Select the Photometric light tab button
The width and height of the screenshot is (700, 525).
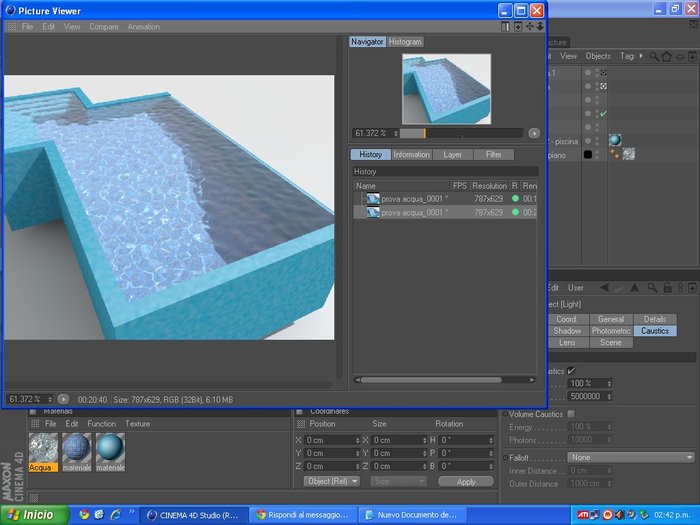click(x=611, y=331)
